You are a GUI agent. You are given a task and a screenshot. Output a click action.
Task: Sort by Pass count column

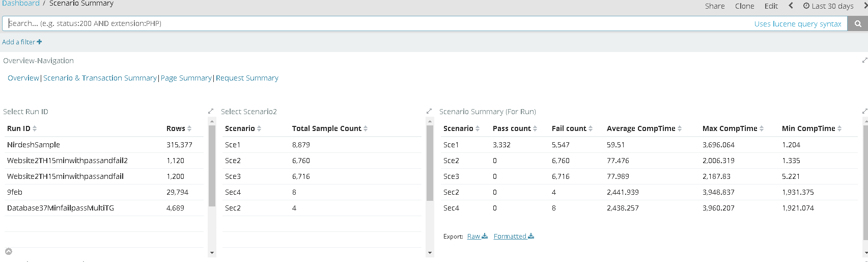coord(535,128)
